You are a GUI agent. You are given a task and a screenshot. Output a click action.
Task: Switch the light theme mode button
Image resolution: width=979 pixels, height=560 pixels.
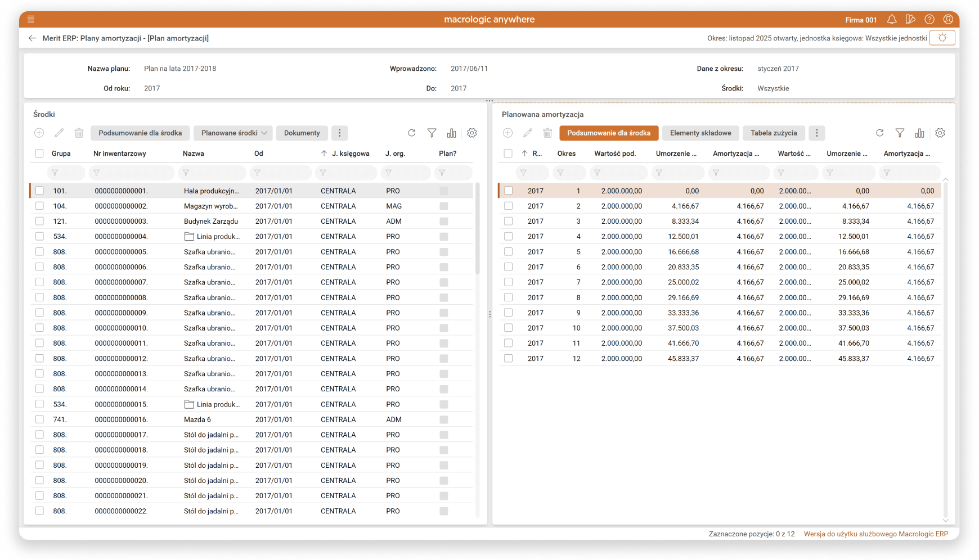[942, 38]
